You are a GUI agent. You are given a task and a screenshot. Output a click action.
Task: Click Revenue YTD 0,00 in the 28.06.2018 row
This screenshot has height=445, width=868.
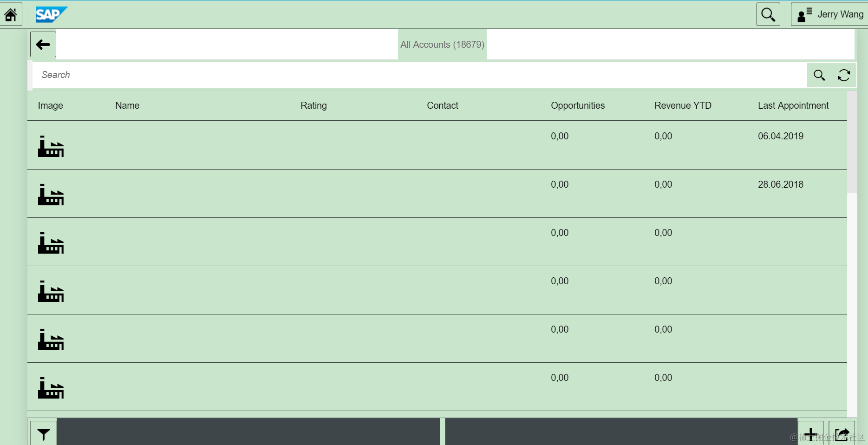tap(663, 184)
